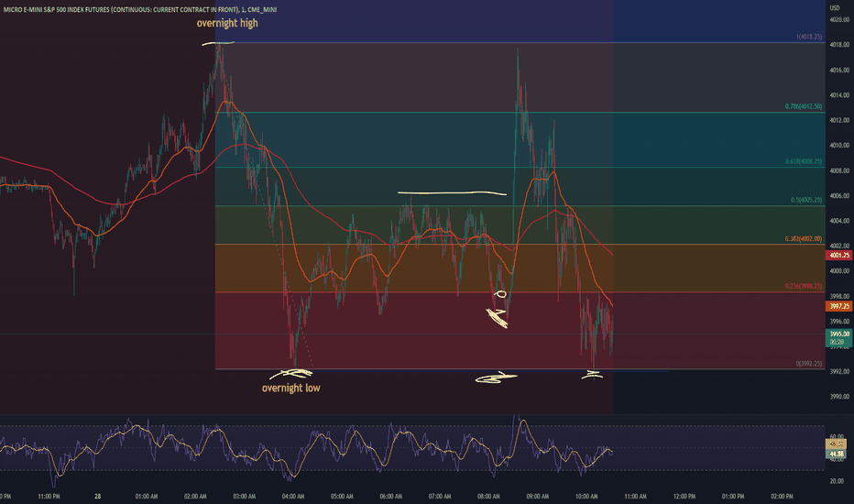Click the Fib level label 0.618(4008.25)
This screenshot has width=854, height=504.
click(804, 161)
